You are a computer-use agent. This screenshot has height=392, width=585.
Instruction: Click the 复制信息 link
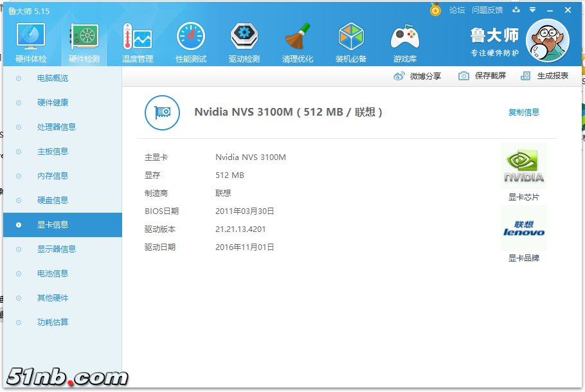click(x=523, y=112)
